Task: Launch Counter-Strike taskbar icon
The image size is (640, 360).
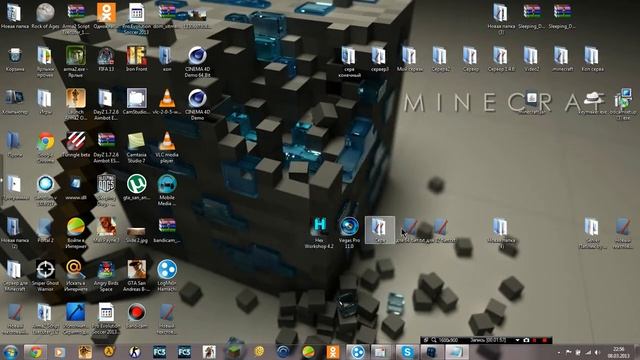Action: pos(135,352)
